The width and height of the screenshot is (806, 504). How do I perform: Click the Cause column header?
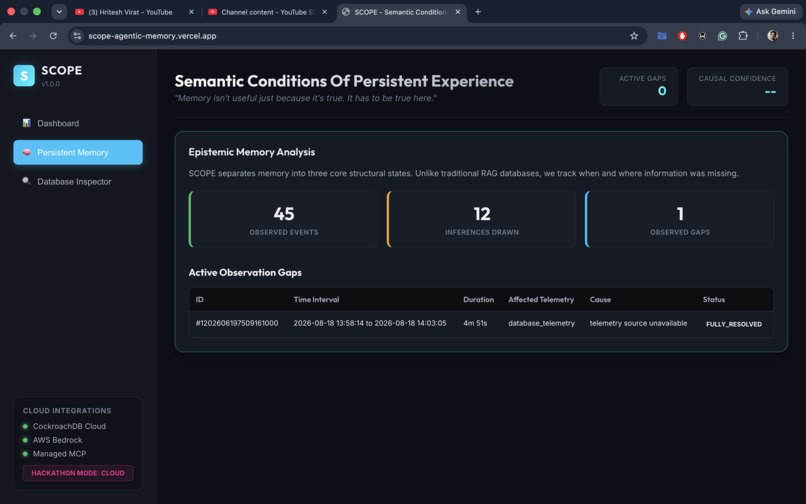[x=600, y=299]
